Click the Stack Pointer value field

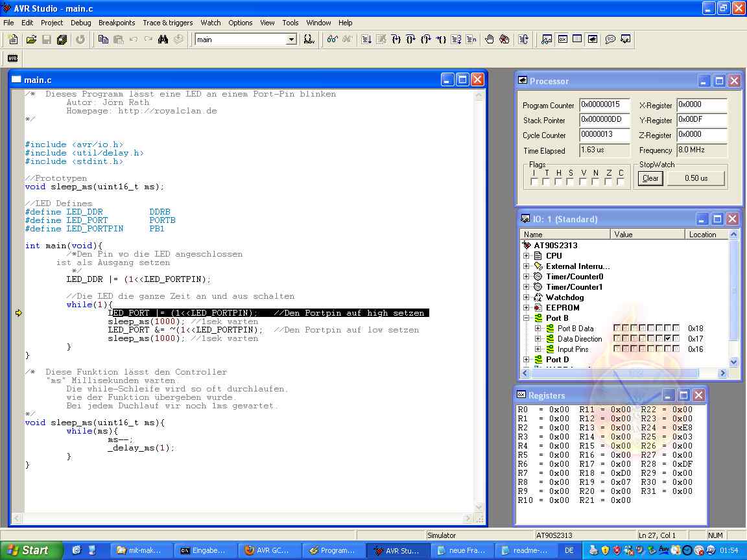[604, 119]
